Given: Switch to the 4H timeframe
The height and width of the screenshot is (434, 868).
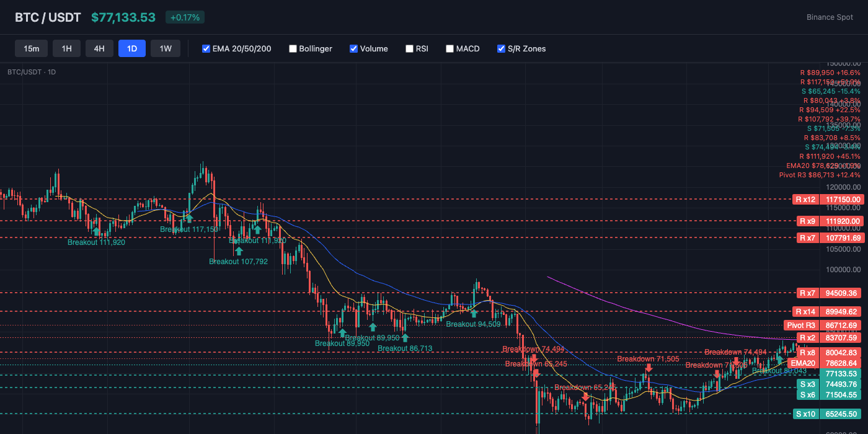Looking at the screenshot, I should [x=99, y=48].
